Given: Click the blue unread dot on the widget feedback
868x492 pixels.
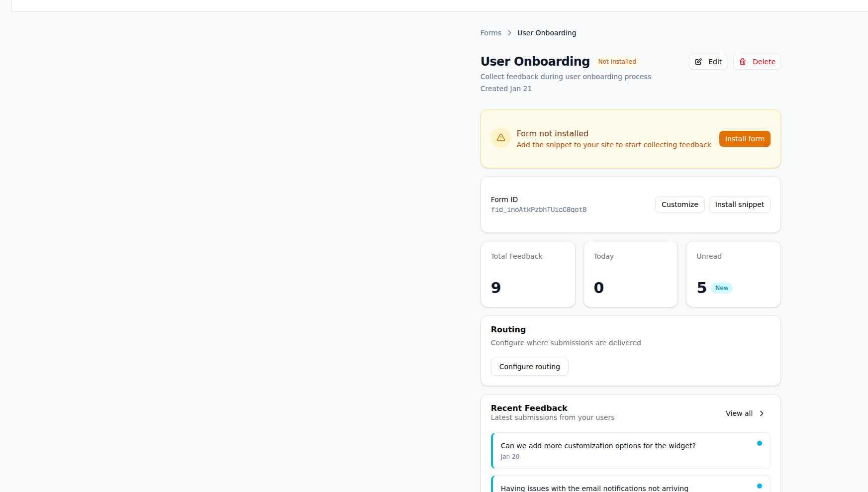Looking at the screenshot, I should pyautogui.click(x=760, y=443).
